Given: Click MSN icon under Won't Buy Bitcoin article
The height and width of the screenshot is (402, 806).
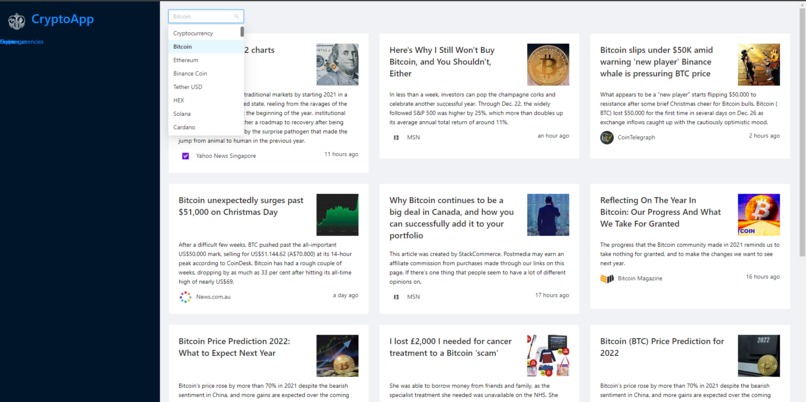Looking at the screenshot, I should click(x=396, y=137).
